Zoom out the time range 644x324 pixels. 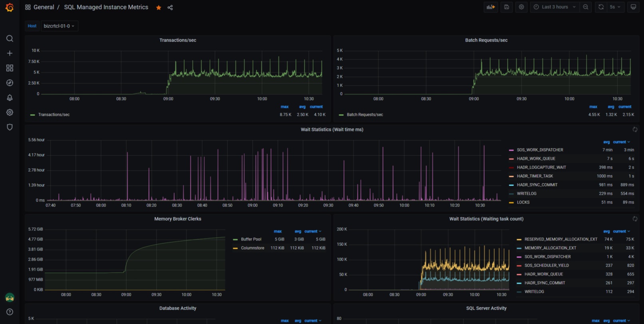[586, 7]
